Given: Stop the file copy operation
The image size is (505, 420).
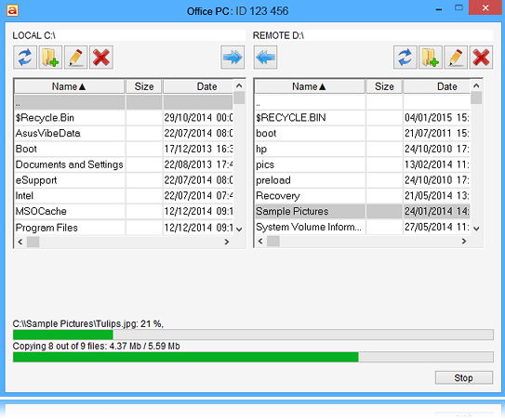Looking at the screenshot, I should (x=464, y=377).
